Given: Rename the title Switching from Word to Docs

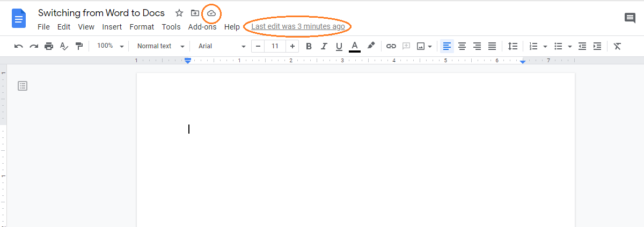Looking at the screenshot, I should (x=101, y=13).
